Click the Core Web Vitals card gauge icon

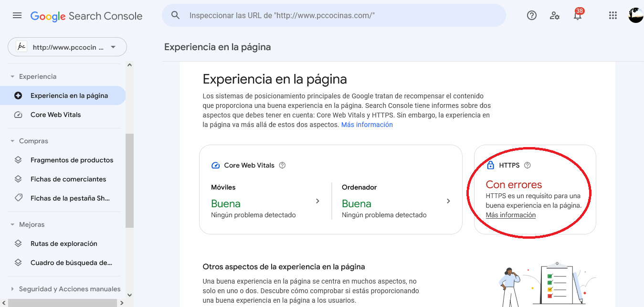pyautogui.click(x=215, y=165)
